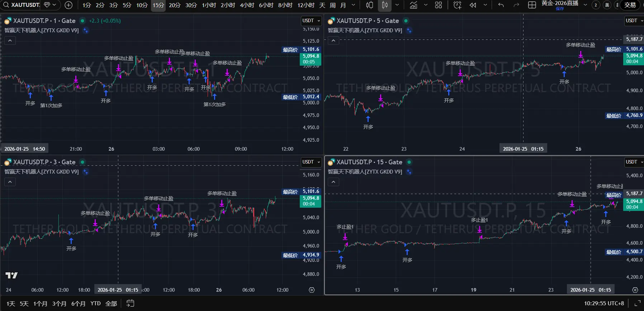This screenshot has width=644, height=311.
Task: Collapse the legend on the 1-minute chart
Action: click(x=10, y=41)
